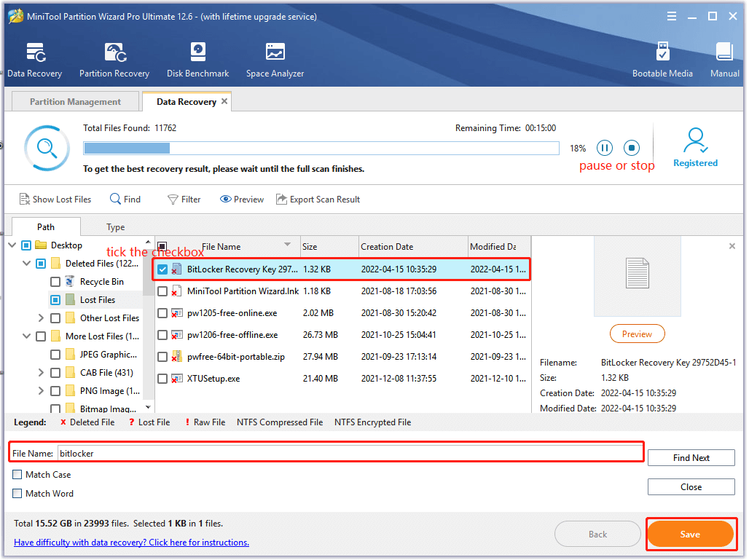
Task: Expand the Other Lost Files tree node
Action: (42, 318)
